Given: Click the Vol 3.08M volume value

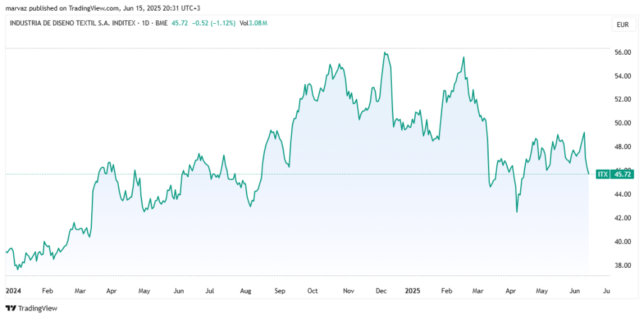Looking at the screenshot, I should point(254,23).
